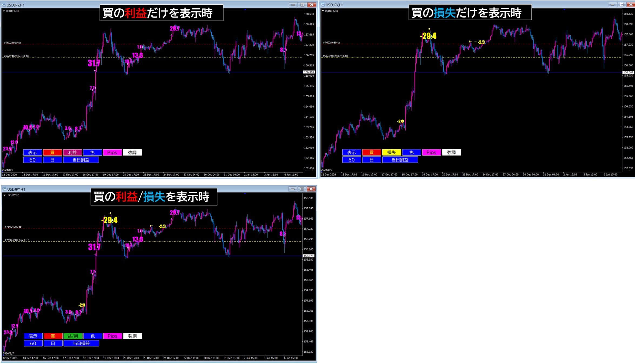This screenshot has width=635, height=364.
Task: Click red 買 button next to 益/損
Action: (53, 336)
